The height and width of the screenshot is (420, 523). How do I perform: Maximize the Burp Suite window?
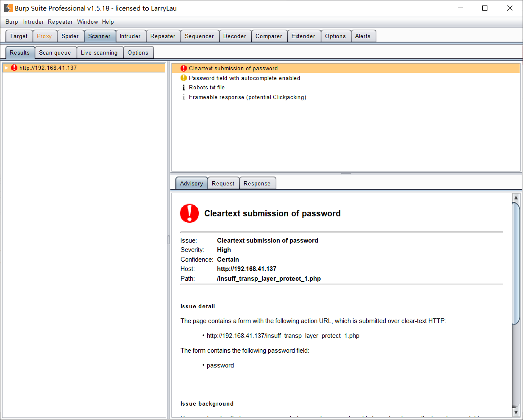(485, 8)
